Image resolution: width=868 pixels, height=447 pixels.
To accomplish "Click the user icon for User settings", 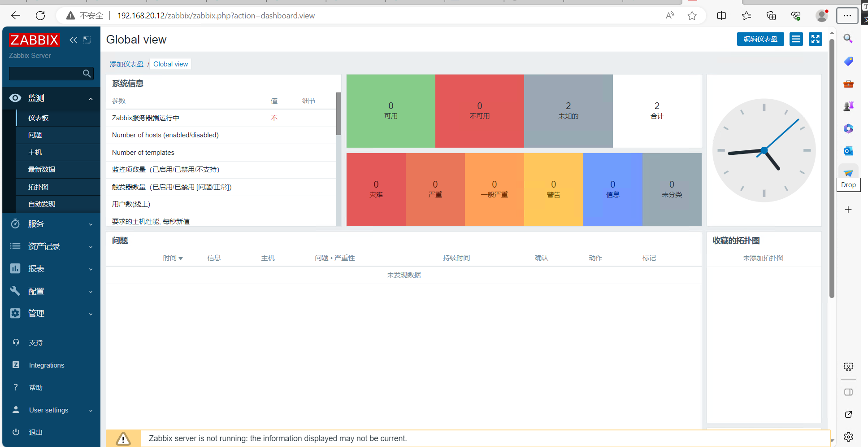I will [x=16, y=410].
